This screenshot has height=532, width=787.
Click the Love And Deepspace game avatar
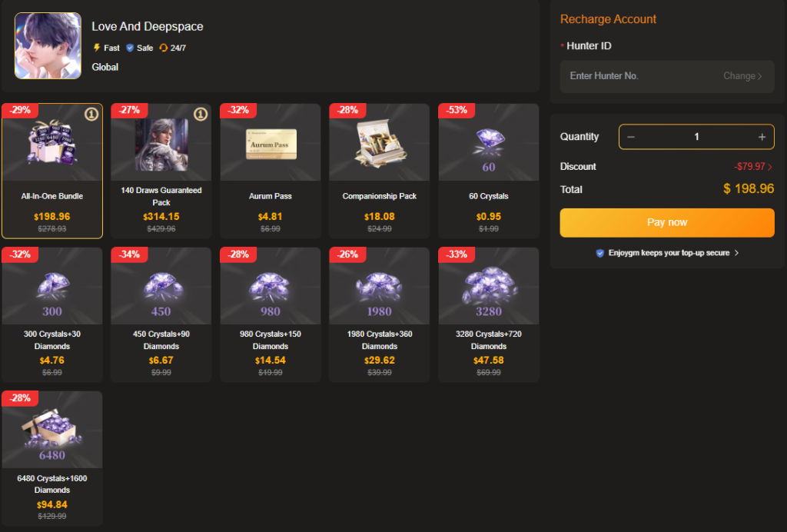point(48,45)
